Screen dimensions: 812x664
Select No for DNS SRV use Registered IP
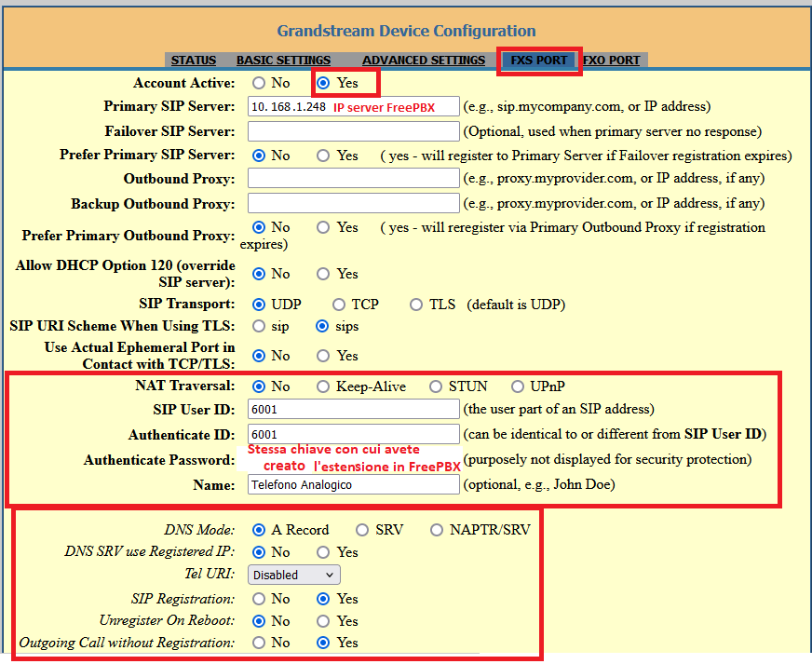[259, 552]
